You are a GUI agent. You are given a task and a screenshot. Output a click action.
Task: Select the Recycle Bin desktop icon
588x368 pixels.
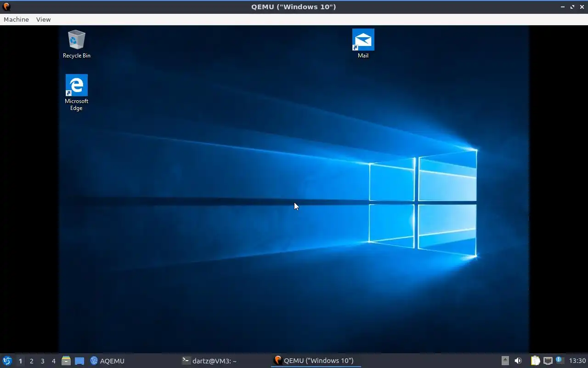(x=76, y=44)
